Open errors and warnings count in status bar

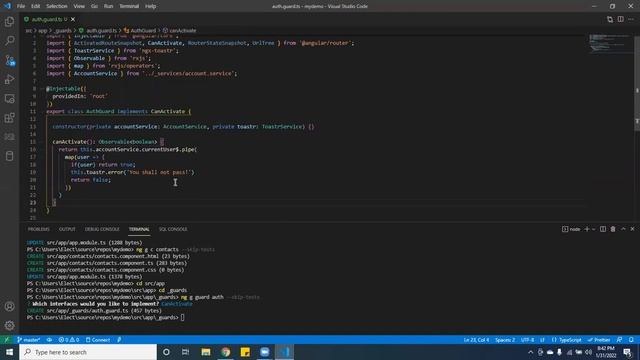coord(69,340)
